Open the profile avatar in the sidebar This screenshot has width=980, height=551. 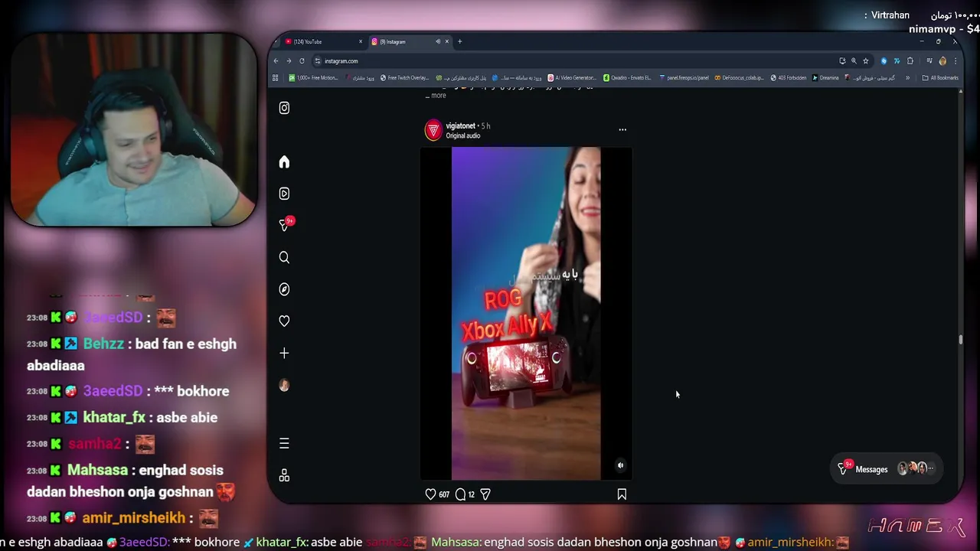pos(284,385)
